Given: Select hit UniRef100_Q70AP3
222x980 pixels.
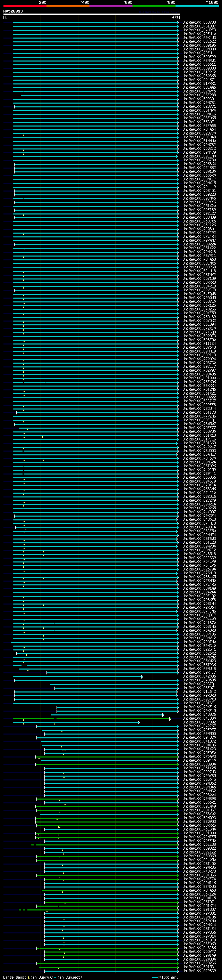Looking at the screenshot, I should [x=199, y=757].
